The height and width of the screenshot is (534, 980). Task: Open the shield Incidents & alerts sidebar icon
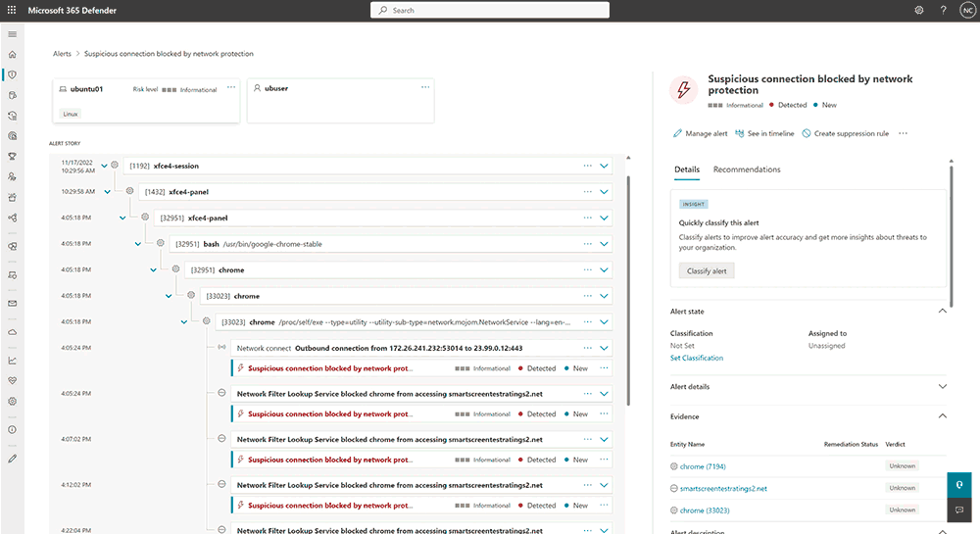(12, 74)
